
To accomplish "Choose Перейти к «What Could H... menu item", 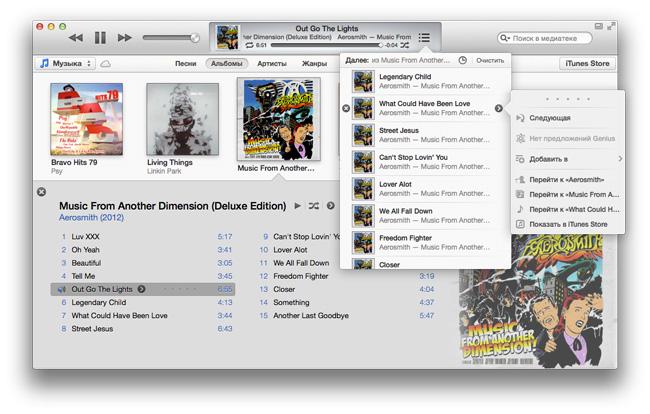I will click(568, 209).
